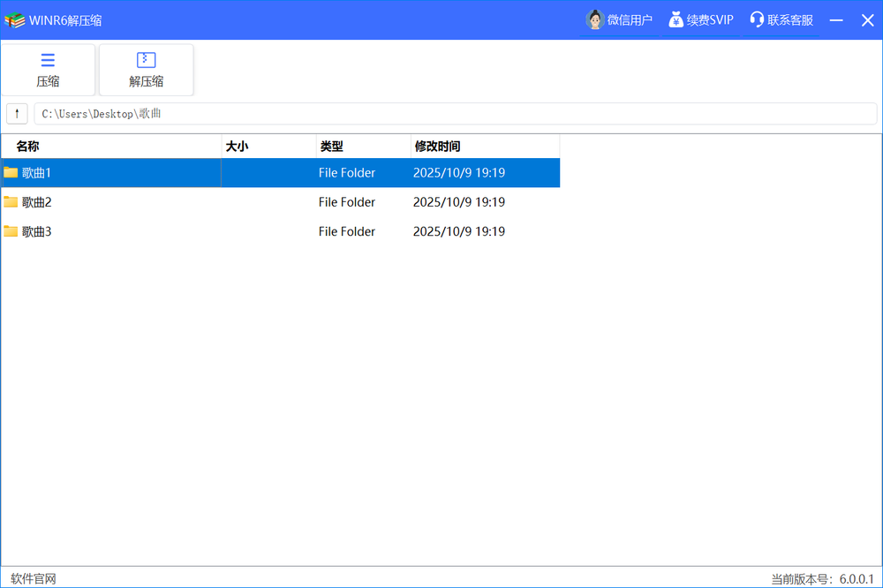Click the address path input field
Image resolution: width=883 pixels, height=588 pixels.
tap(455, 114)
